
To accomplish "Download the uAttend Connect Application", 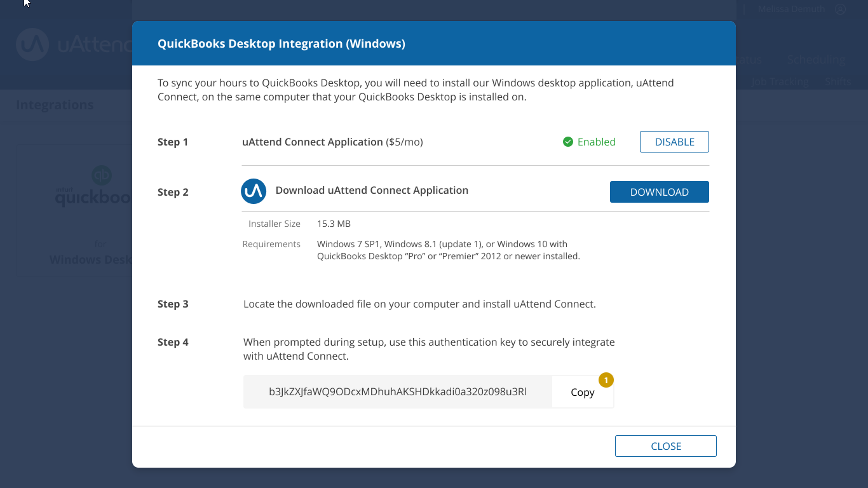I will click(x=660, y=192).
